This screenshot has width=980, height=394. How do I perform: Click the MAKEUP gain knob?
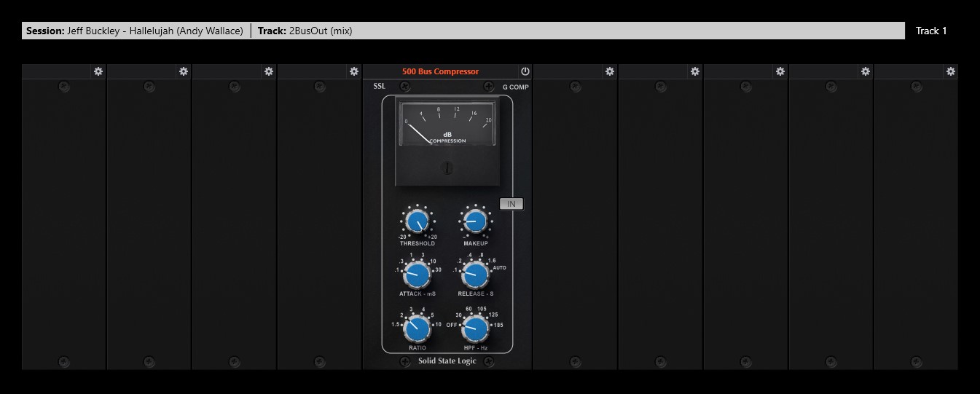[475, 222]
